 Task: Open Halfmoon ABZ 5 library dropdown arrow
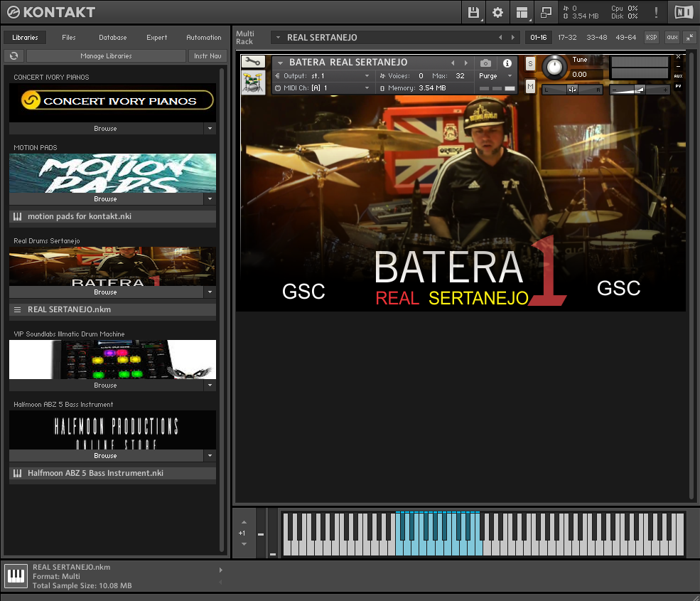click(x=210, y=456)
